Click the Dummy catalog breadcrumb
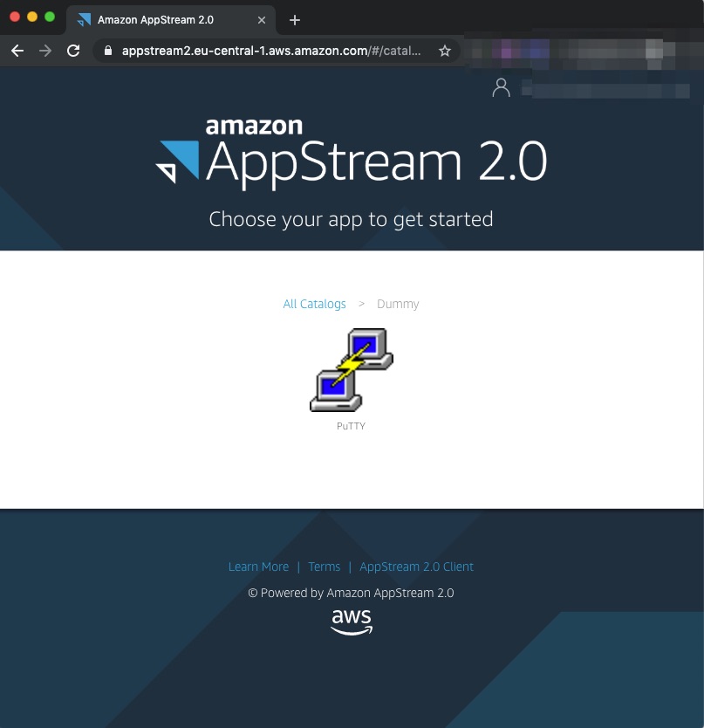The height and width of the screenshot is (728, 704). tap(398, 304)
